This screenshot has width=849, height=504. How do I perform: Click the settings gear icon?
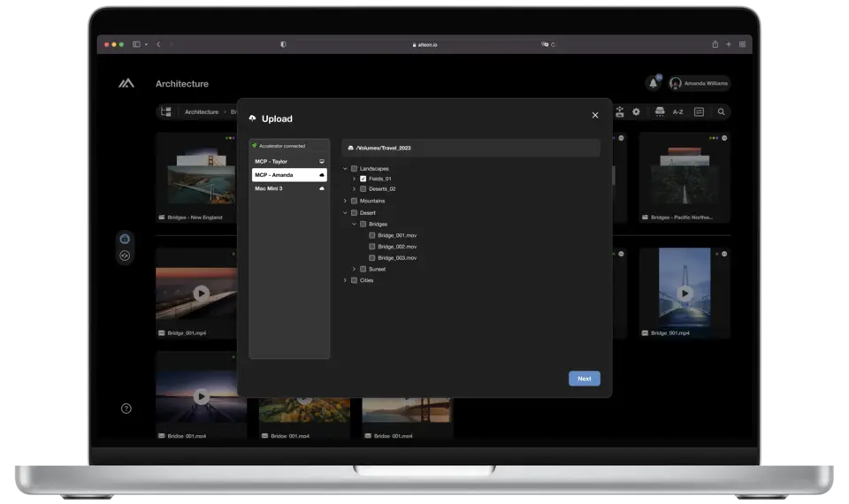coord(636,112)
